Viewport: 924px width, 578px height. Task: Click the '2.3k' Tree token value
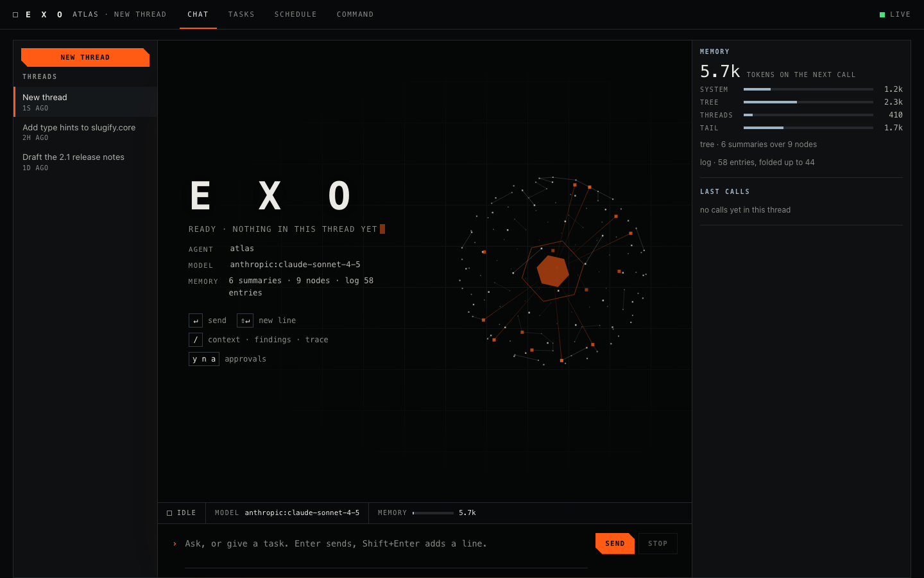click(x=893, y=102)
